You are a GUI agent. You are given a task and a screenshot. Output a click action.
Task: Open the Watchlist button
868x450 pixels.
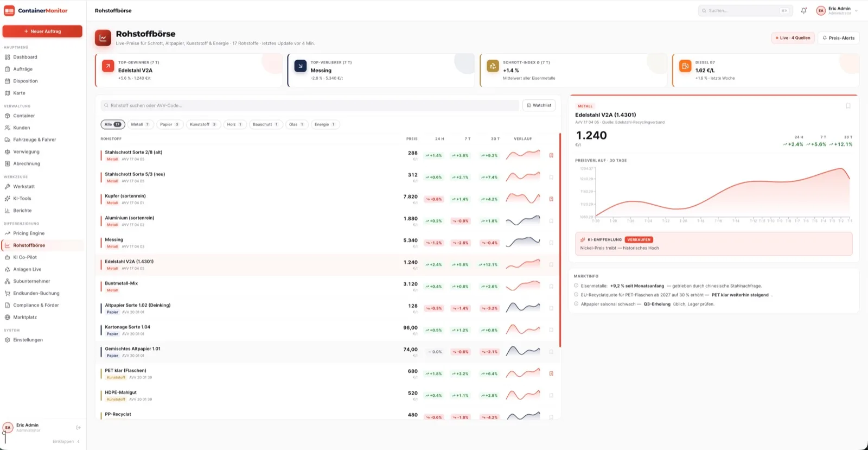pos(539,105)
